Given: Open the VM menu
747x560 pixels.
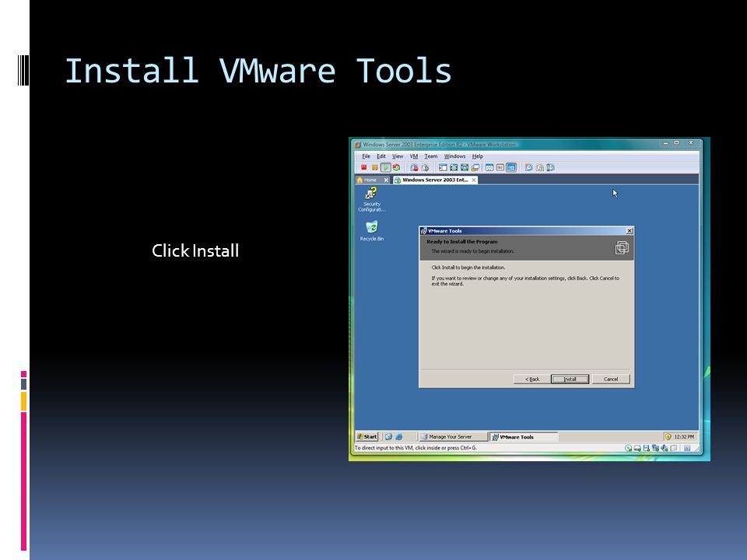Looking at the screenshot, I should tap(413, 156).
